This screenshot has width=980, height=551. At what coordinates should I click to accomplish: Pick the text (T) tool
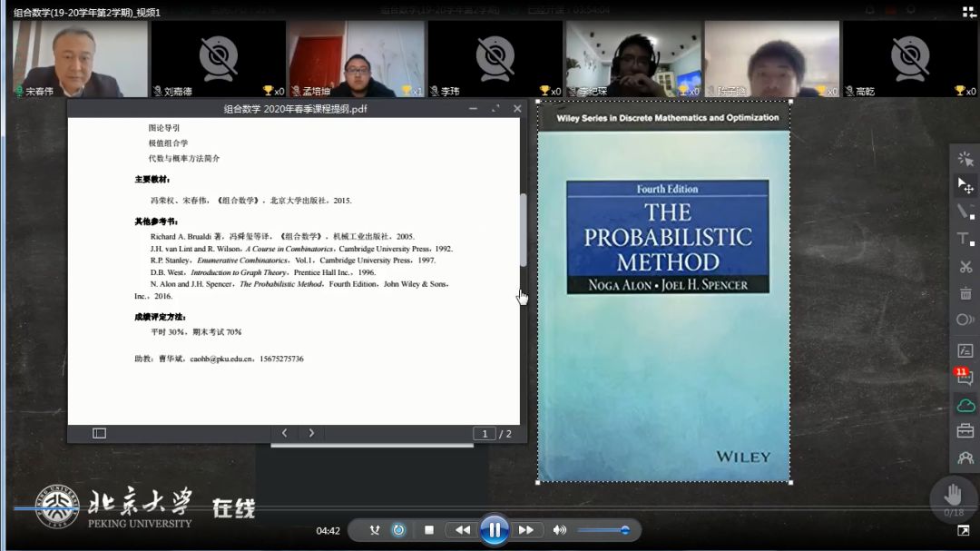pos(965,239)
